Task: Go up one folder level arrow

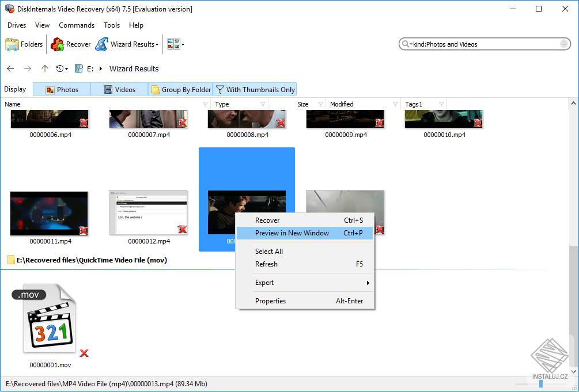Action: (x=45, y=68)
